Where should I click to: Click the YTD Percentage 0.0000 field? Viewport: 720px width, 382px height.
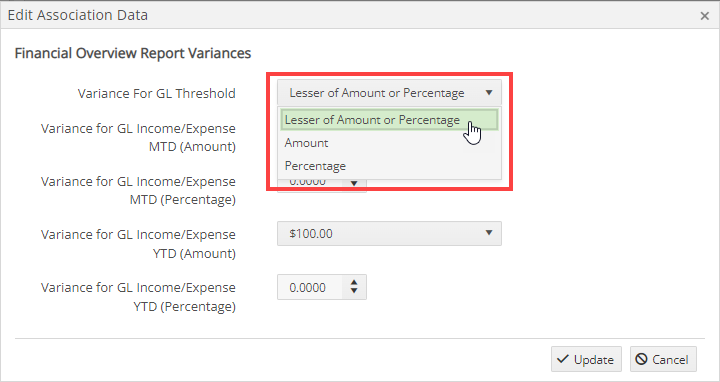[x=310, y=287]
